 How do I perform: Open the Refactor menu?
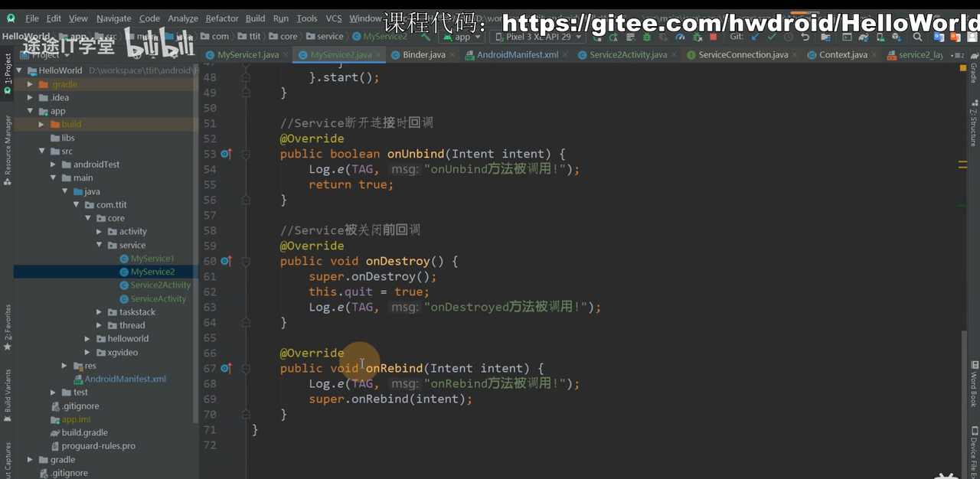(222, 18)
